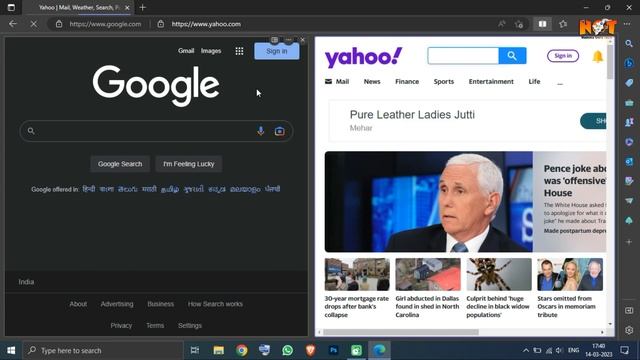
Task: Start Google voice search microphone
Action: click(260, 131)
